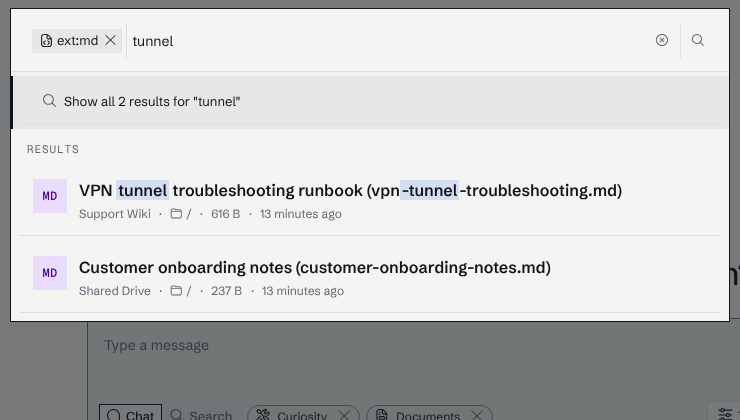Open the settings sliders icon at bottom right
Viewport: 740px width, 420px height.
coord(725,413)
